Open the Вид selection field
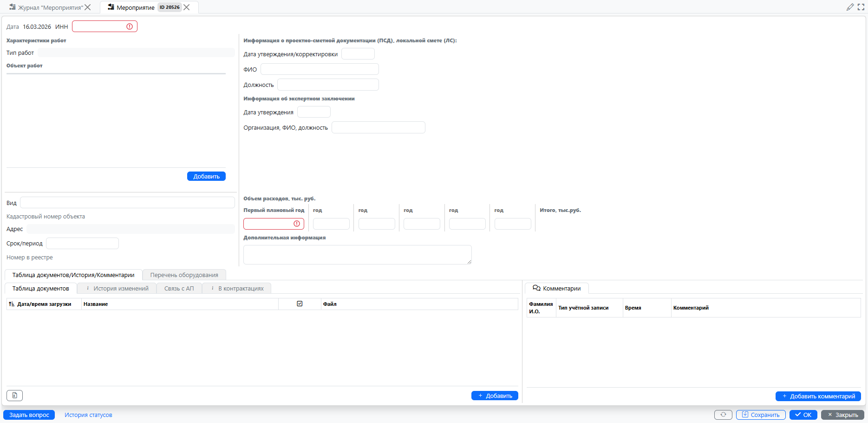This screenshot has height=423, width=868. pos(127,203)
